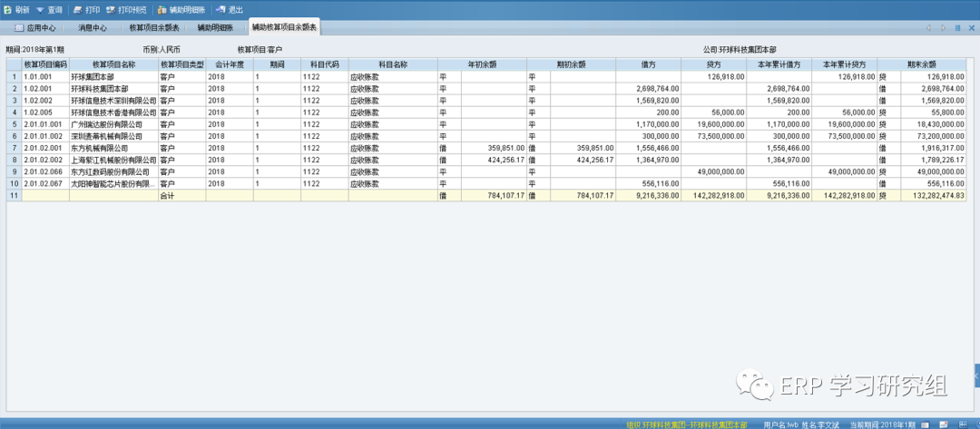Select row number 5 header

[14, 124]
